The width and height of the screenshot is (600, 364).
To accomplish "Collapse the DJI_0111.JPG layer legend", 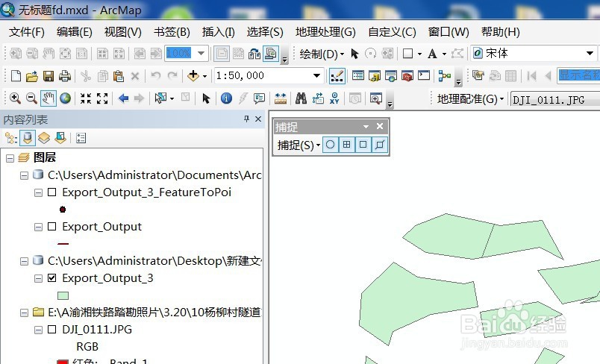I will 38,330.
